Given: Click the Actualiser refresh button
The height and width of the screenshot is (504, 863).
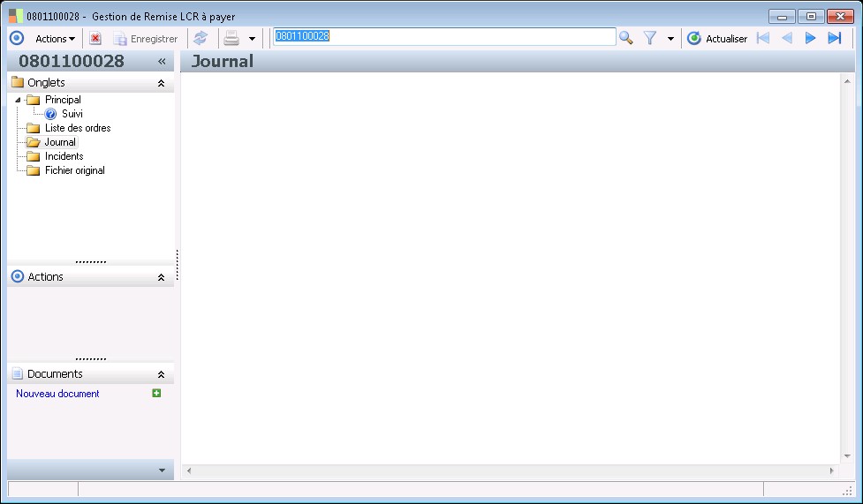Looking at the screenshot, I should (717, 39).
